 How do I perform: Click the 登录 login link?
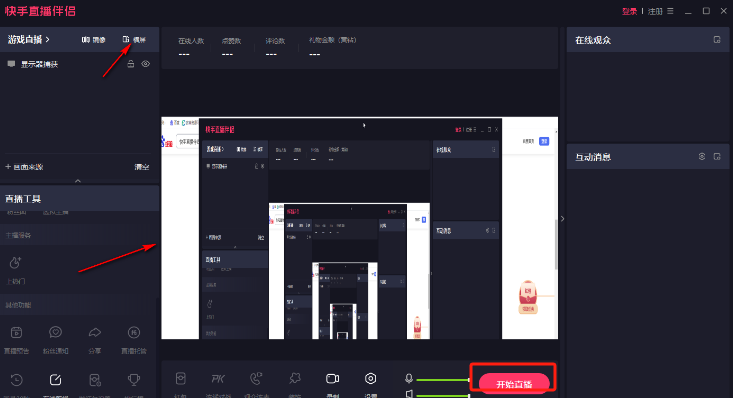(x=629, y=12)
